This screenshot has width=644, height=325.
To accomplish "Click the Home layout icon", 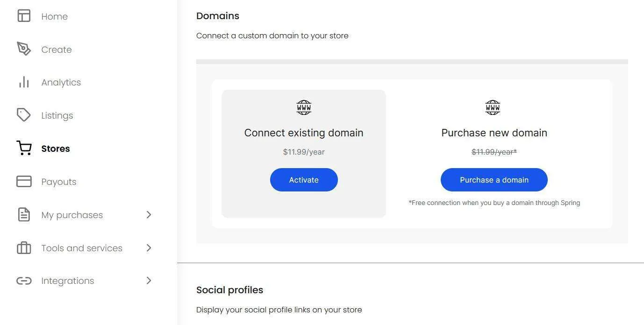I will 24,16.
